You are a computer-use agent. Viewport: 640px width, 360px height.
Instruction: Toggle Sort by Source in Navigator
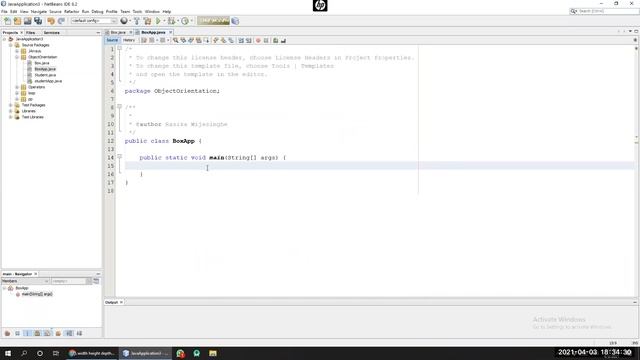click(x=79, y=333)
